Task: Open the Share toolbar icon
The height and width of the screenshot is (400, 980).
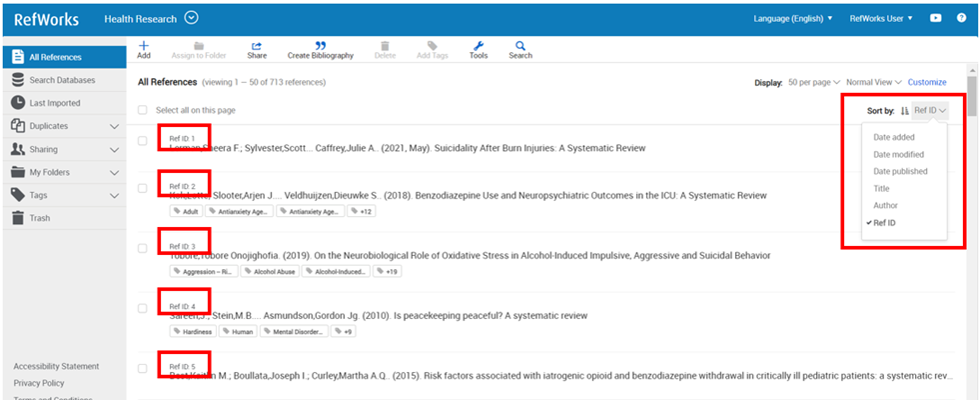Action: [257, 46]
